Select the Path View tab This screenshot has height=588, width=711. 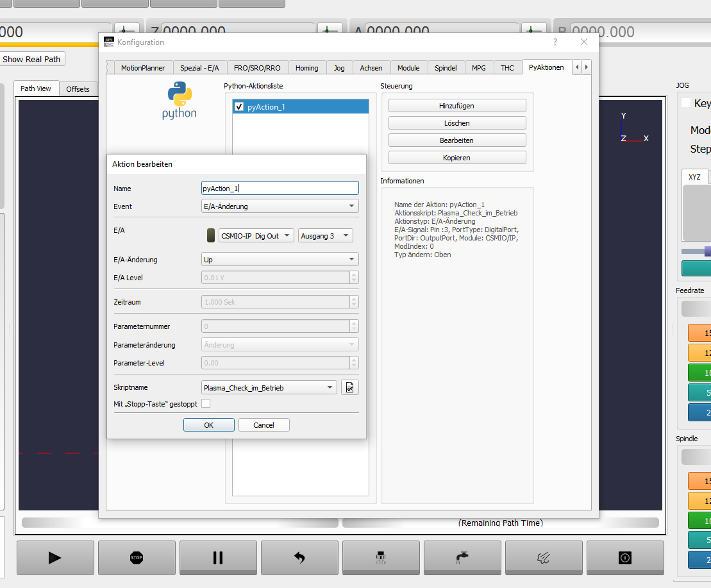(36, 88)
